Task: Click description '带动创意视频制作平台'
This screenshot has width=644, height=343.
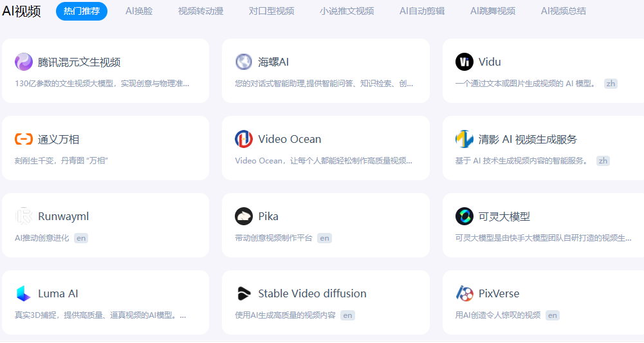Action: (273, 238)
